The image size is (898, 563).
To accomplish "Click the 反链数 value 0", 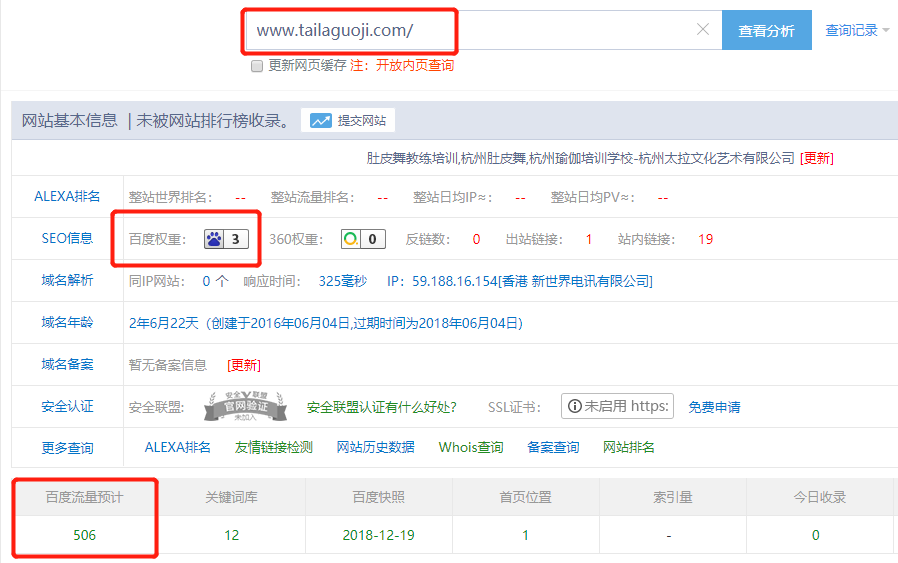I will coord(476,239).
